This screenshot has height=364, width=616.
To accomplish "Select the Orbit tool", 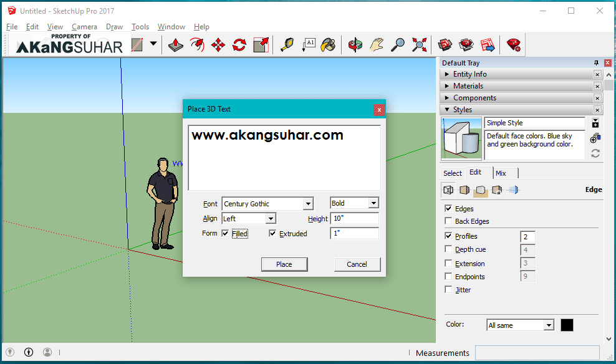I will click(355, 45).
